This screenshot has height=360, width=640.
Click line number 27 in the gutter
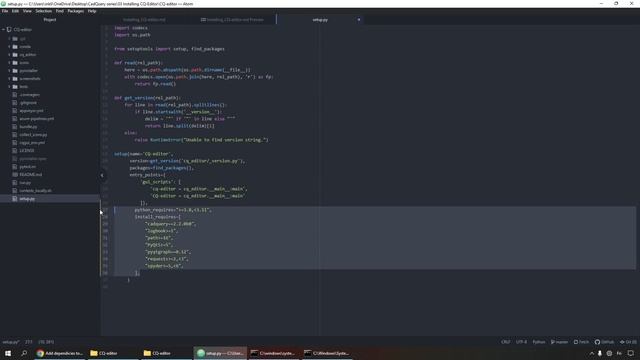[105, 210]
